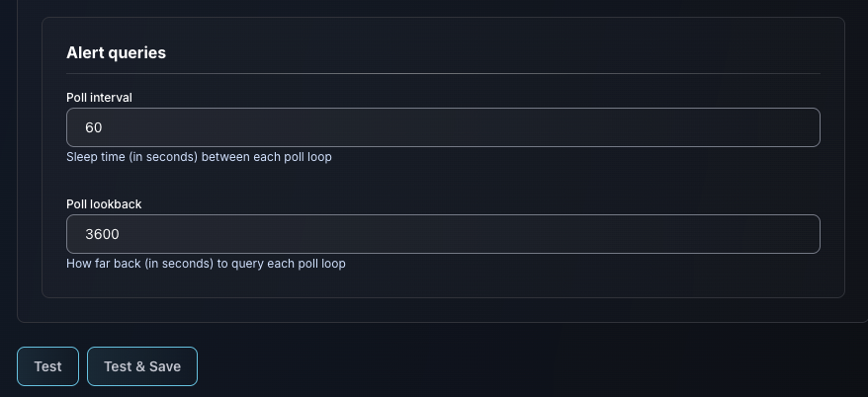Click the Poll lookback field label
This screenshot has height=397, width=868.
click(x=104, y=204)
